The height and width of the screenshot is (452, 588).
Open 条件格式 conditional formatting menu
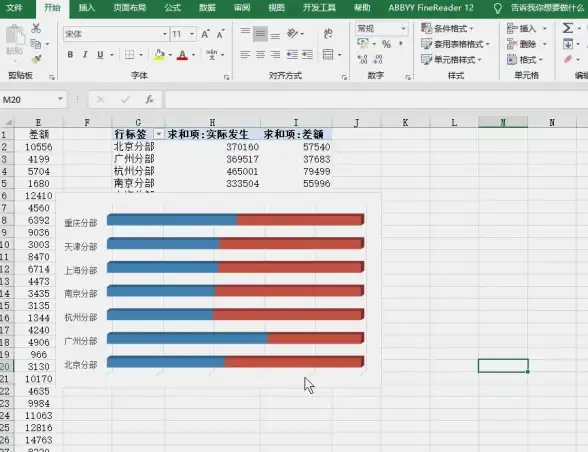(x=448, y=29)
